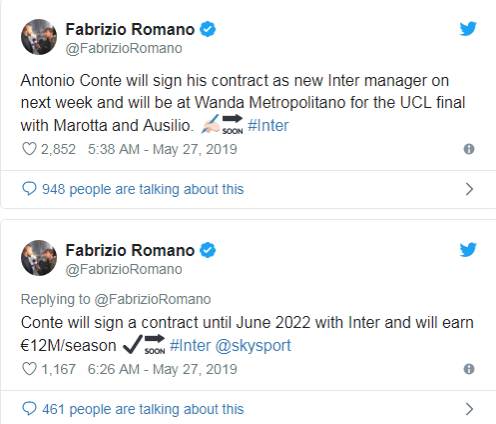Image resolution: width=496 pixels, height=424 pixels.
Task: Open Fabrizio Romano avatar on first tweet
Action: [x=39, y=37]
